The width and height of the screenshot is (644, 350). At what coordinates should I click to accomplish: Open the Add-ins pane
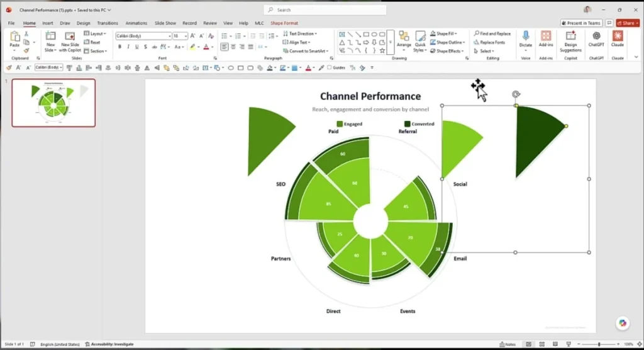[x=546, y=38]
